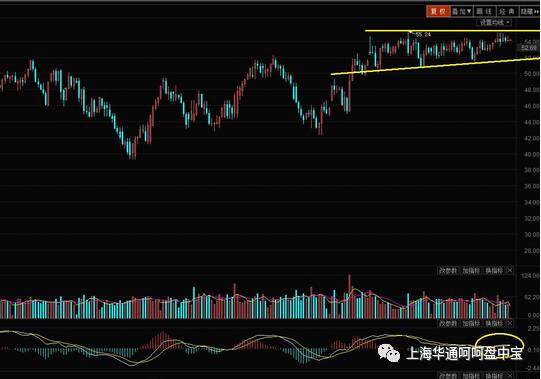The width and height of the screenshot is (541, 379).
Task: Select the yellow ellipse annotation on MACD
Action: point(500,345)
